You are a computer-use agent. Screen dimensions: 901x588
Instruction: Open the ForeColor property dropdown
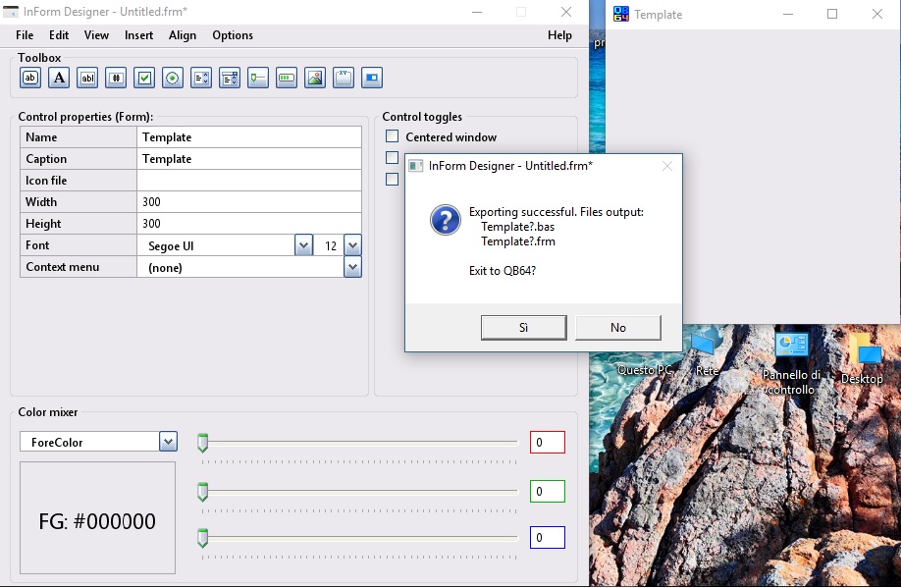pyautogui.click(x=168, y=442)
